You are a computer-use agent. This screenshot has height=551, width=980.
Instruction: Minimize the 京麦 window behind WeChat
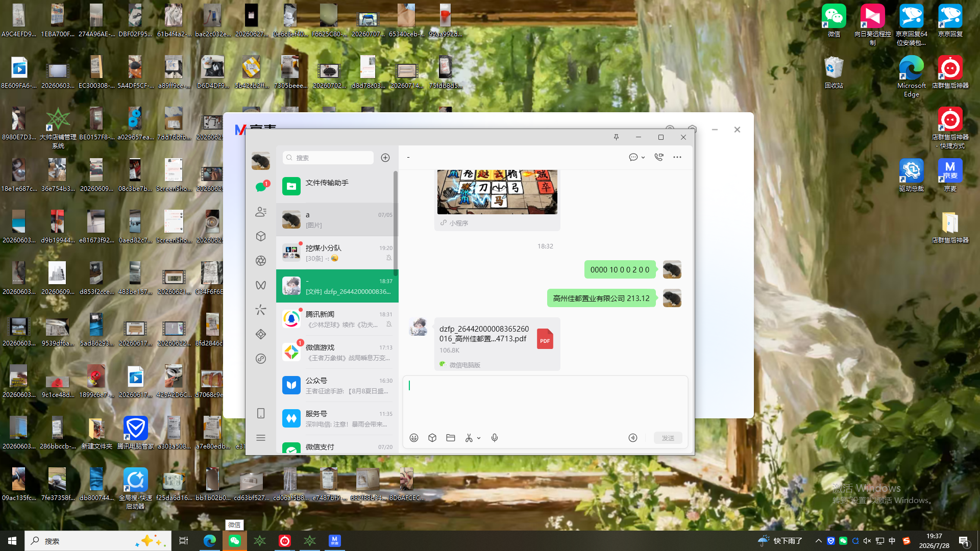click(x=715, y=130)
